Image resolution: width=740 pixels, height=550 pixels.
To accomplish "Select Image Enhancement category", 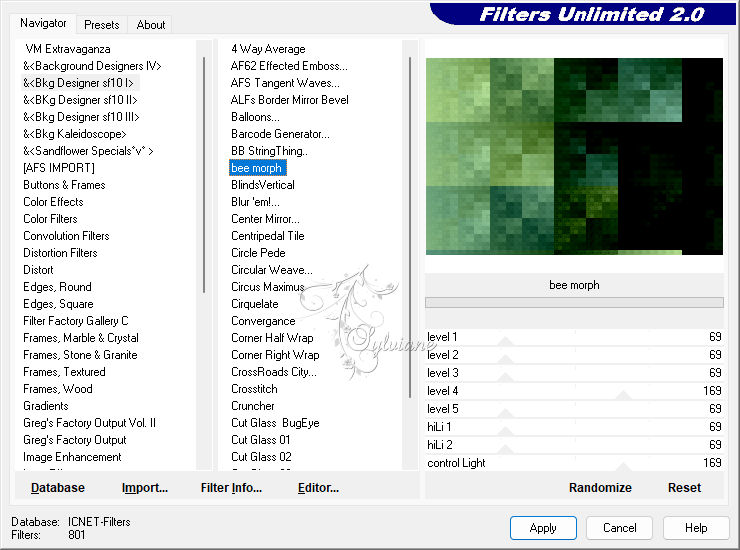I will pyautogui.click(x=72, y=457).
